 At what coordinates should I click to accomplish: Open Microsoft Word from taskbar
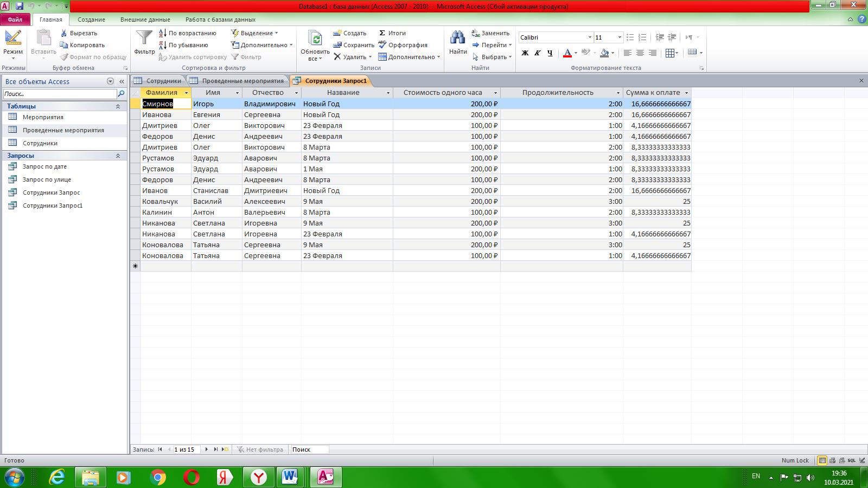[x=290, y=477]
